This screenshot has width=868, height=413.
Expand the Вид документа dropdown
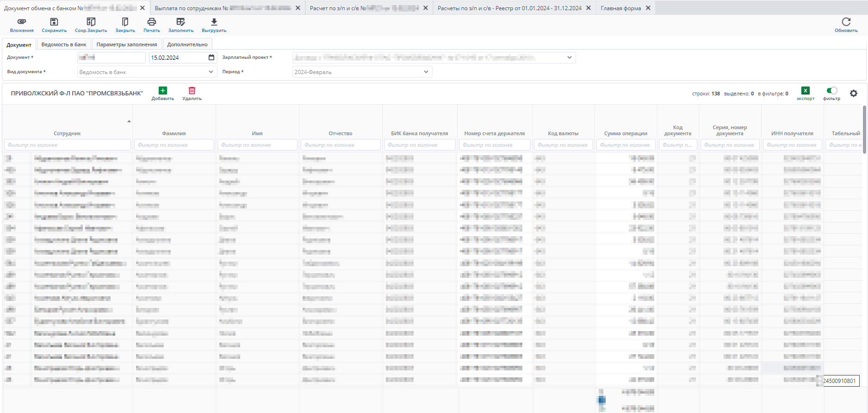pos(211,72)
